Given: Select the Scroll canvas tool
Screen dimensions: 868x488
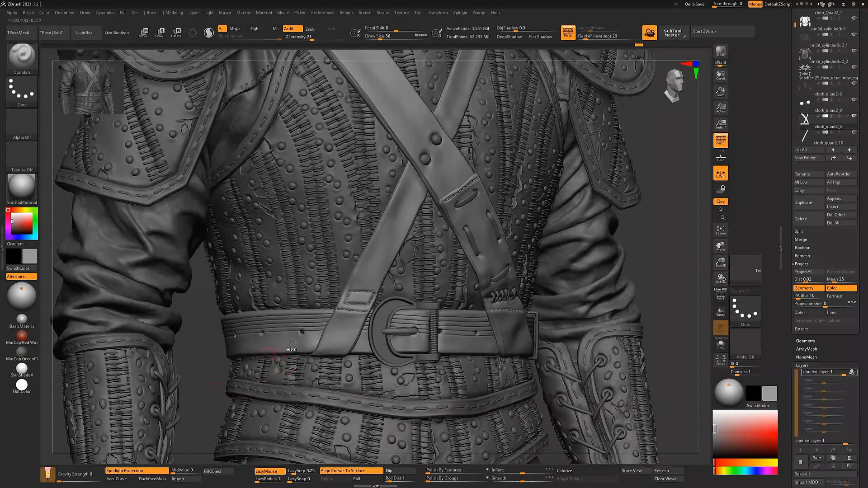Looking at the screenshot, I should point(721,75).
